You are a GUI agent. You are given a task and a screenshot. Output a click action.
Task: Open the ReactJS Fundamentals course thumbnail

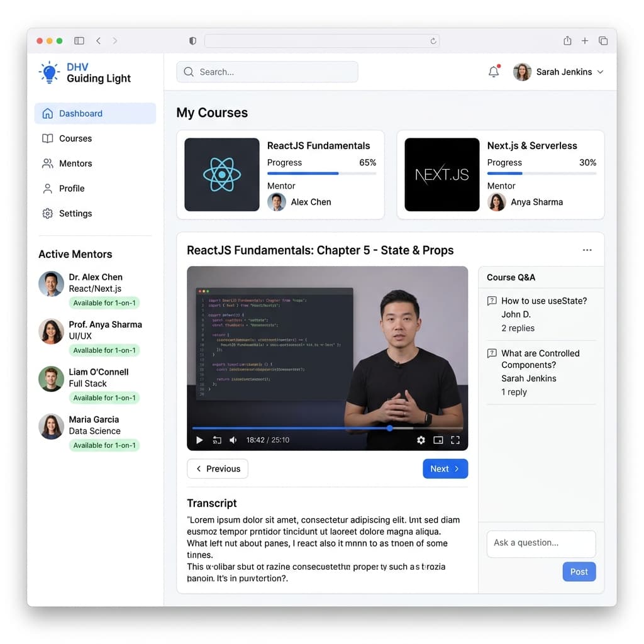click(x=222, y=175)
